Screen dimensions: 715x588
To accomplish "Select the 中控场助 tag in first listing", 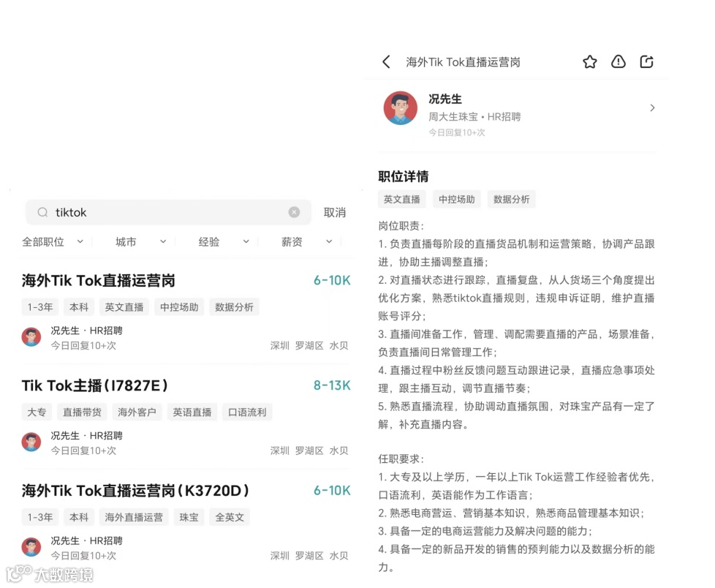I will [179, 307].
